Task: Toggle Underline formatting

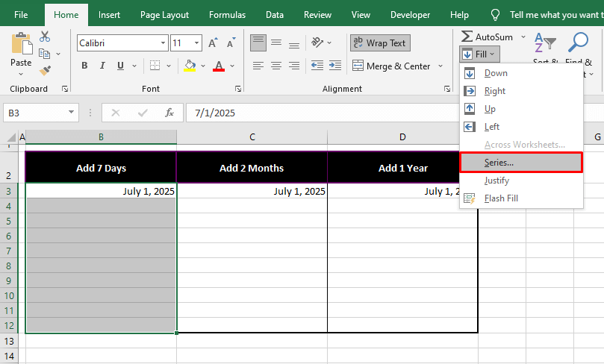Action: [120, 66]
